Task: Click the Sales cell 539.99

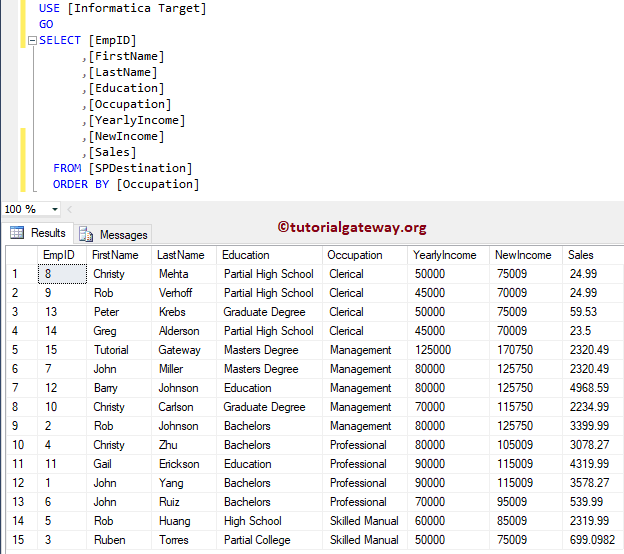Action: [593, 502]
